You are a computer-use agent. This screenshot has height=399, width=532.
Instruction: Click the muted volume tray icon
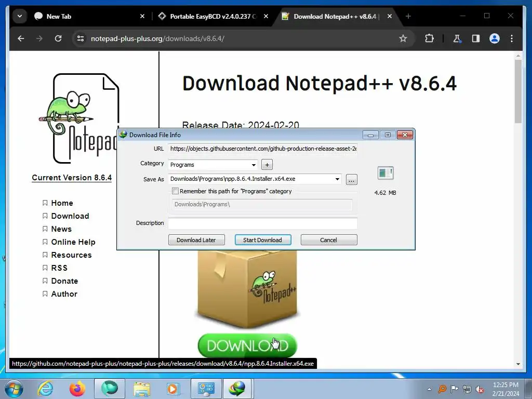point(480,389)
